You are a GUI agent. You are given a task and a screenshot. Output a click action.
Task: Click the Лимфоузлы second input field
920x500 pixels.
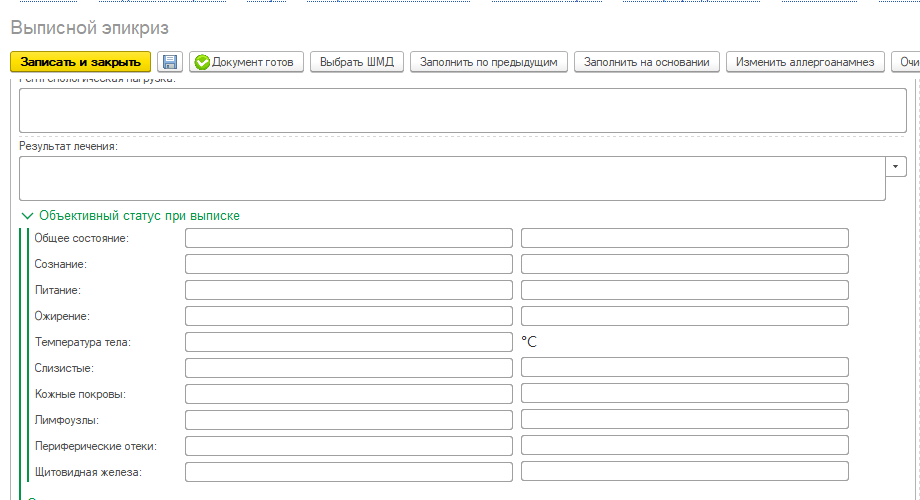click(684, 419)
